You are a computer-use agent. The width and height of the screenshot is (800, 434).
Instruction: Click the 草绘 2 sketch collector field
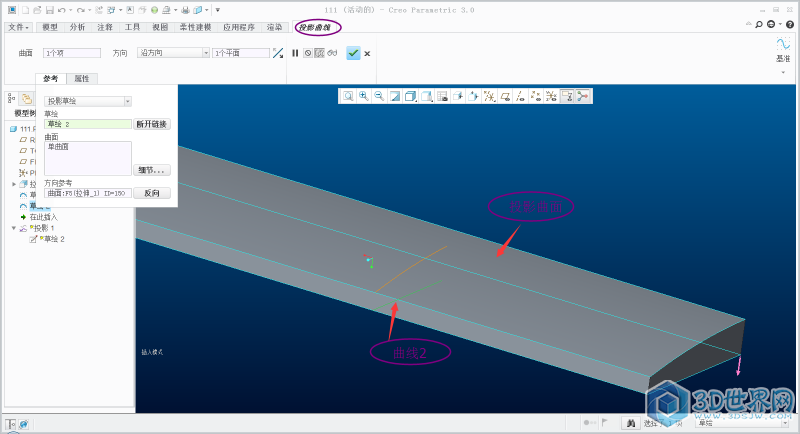(88, 124)
